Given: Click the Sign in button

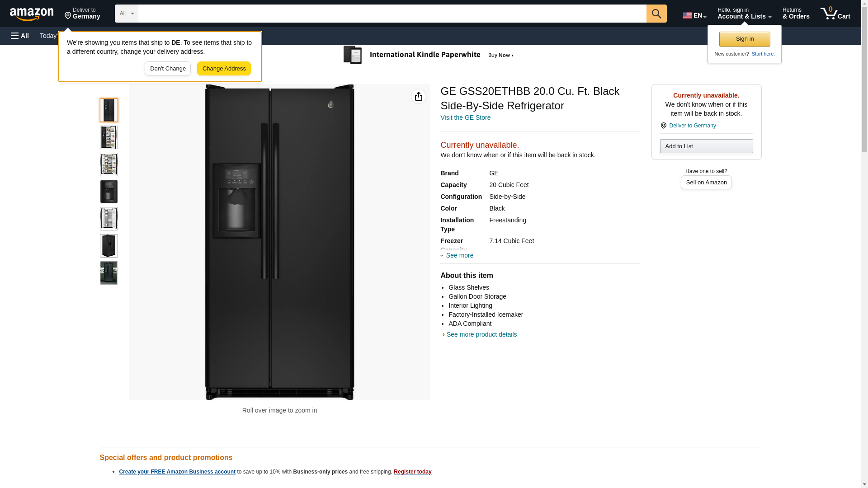Looking at the screenshot, I should point(744,39).
